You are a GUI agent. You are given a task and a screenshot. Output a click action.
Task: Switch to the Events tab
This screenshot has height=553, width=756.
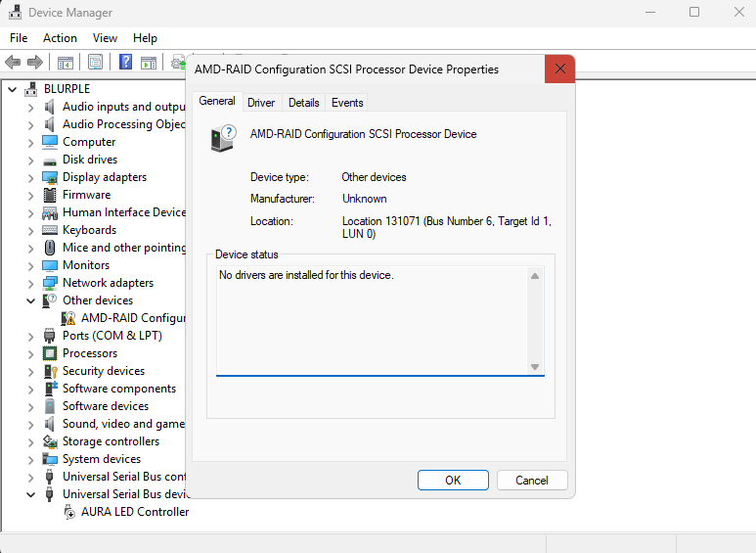[347, 103]
